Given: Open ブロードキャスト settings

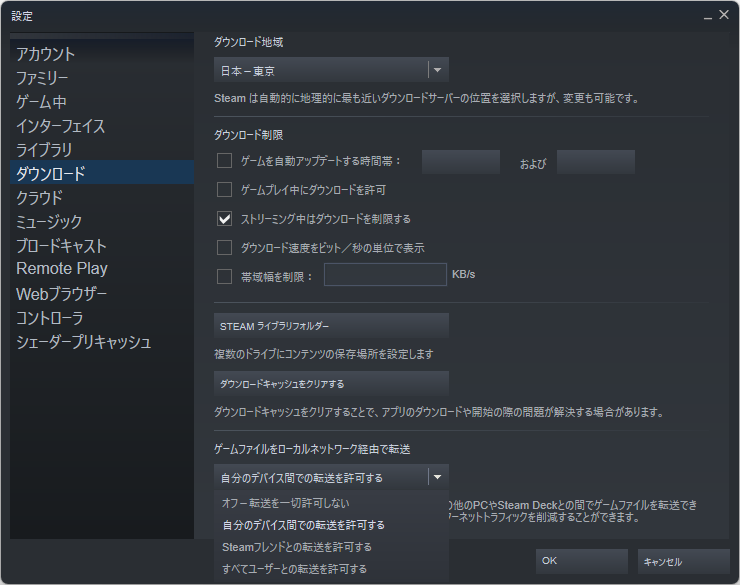Looking at the screenshot, I should pyautogui.click(x=101, y=246).
